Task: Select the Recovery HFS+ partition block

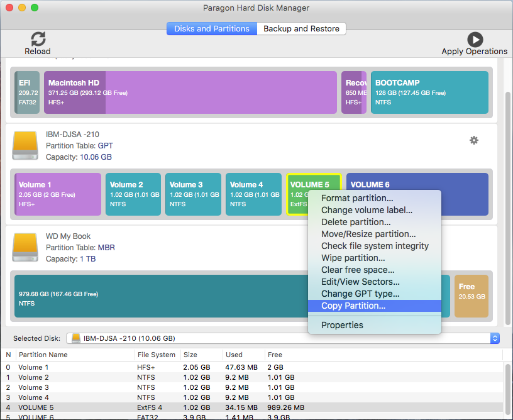Action: 354,92
